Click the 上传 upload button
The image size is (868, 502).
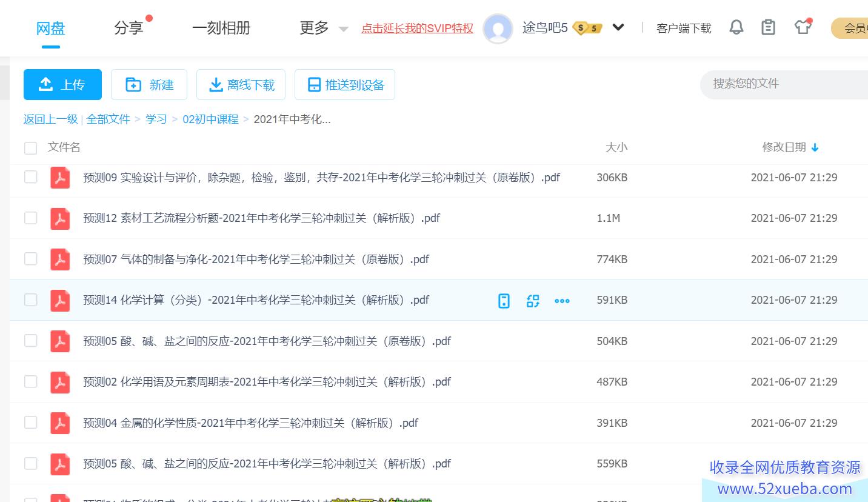62,84
